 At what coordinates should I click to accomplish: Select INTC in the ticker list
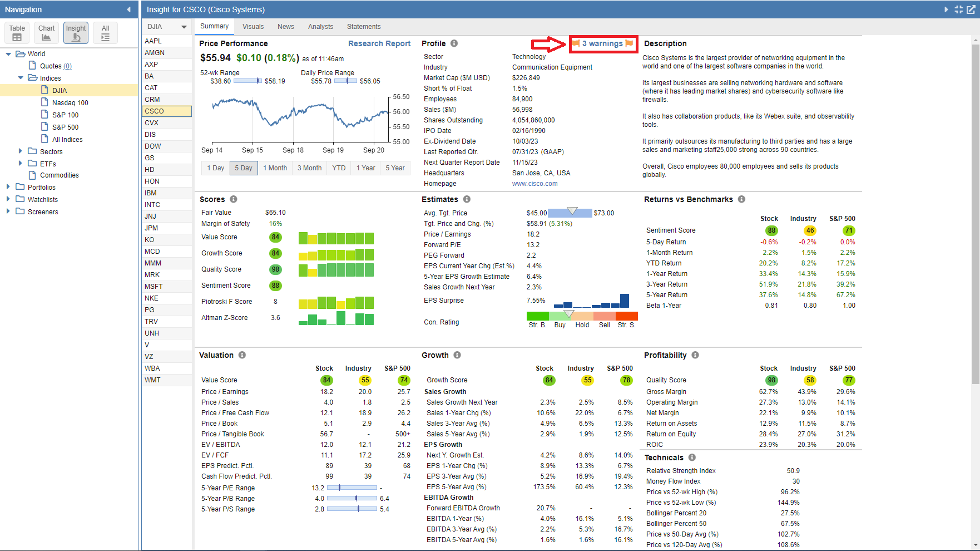tap(167, 205)
